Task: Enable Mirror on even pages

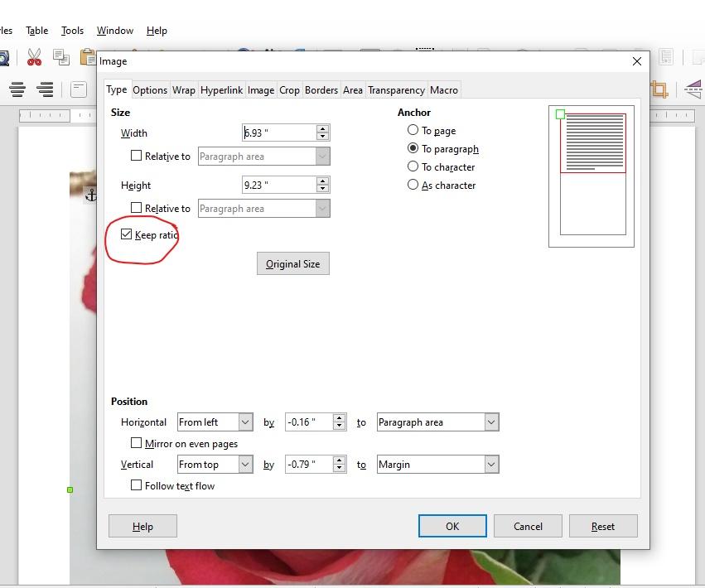Action: [136, 443]
